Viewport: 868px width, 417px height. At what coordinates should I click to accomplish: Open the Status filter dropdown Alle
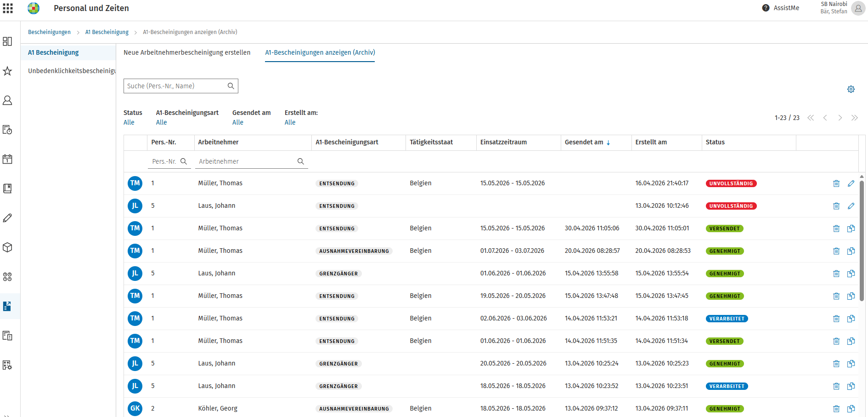[x=129, y=122]
